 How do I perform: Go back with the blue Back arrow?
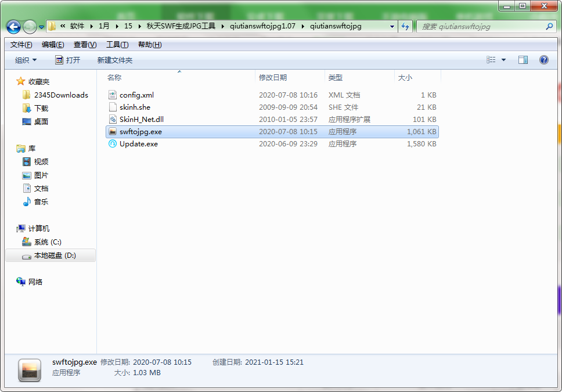tap(13, 27)
